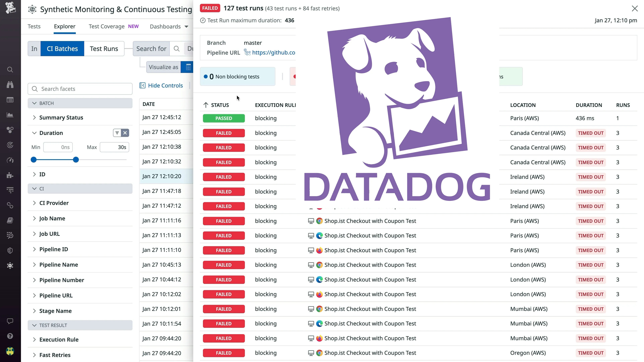Open the Notebooks icon in the sidebar
This screenshot has width=644, height=362.
point(10,220)
